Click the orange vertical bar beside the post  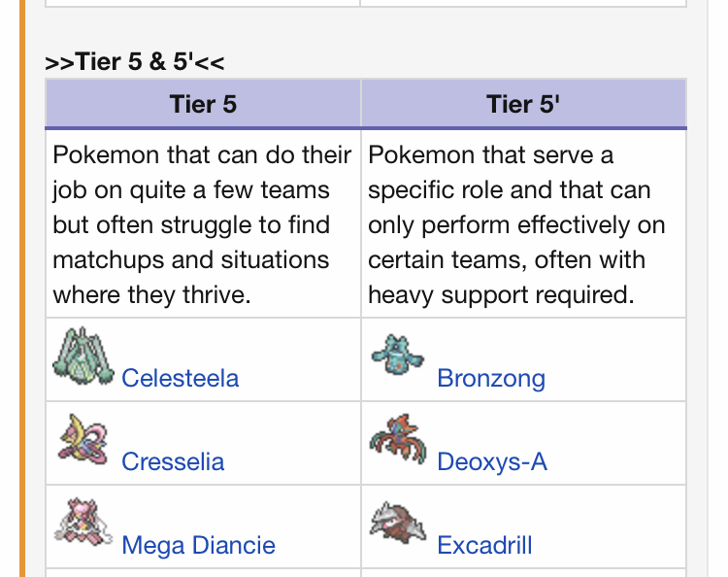(x=22, y=288)
